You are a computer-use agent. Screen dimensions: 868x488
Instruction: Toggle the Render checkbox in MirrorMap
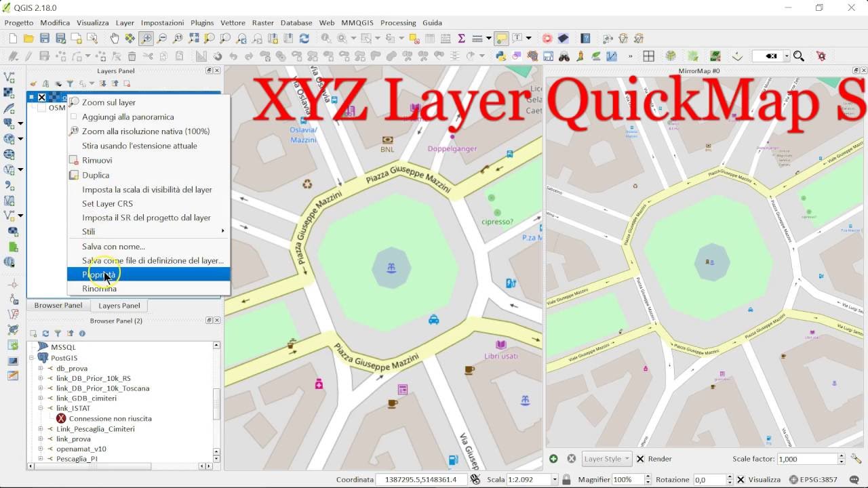point(640,459)
